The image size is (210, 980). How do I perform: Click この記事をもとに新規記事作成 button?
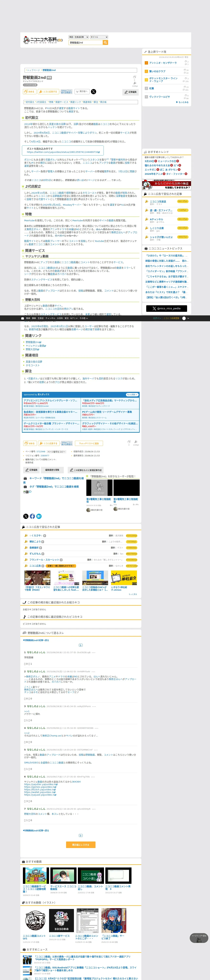coord(85,470)
